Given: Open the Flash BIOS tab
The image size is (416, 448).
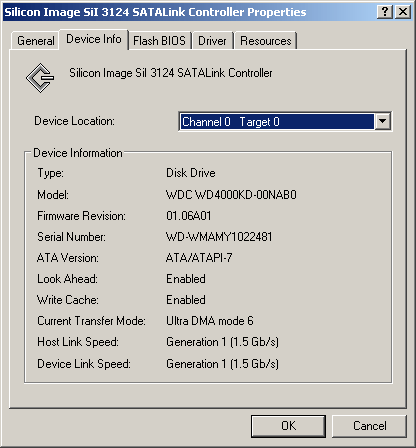Looking at the screenshot, I should [x=159, y=41].
